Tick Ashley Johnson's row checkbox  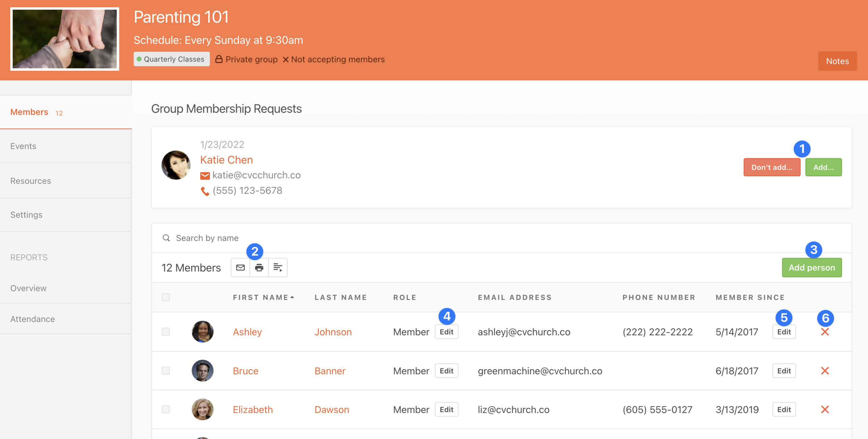pyautogui.click(x=166, y=332)
